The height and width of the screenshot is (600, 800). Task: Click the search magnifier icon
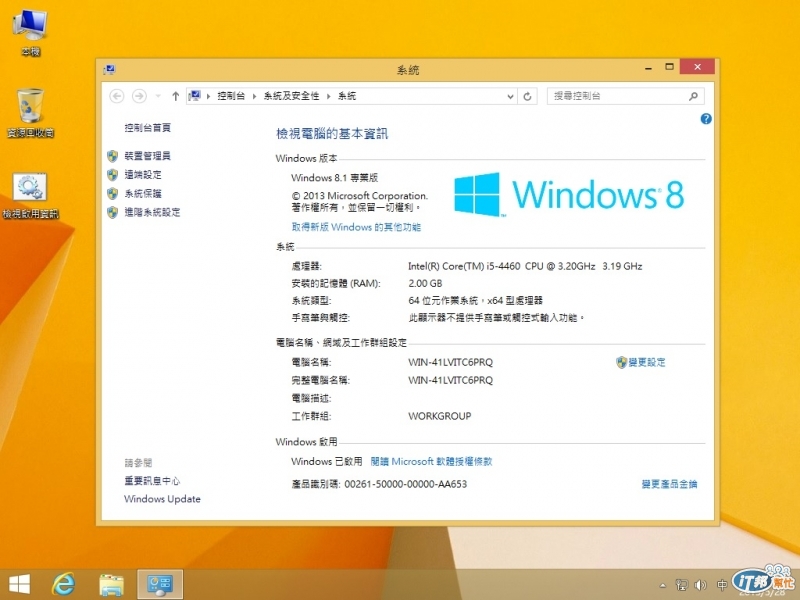[693, 96]
